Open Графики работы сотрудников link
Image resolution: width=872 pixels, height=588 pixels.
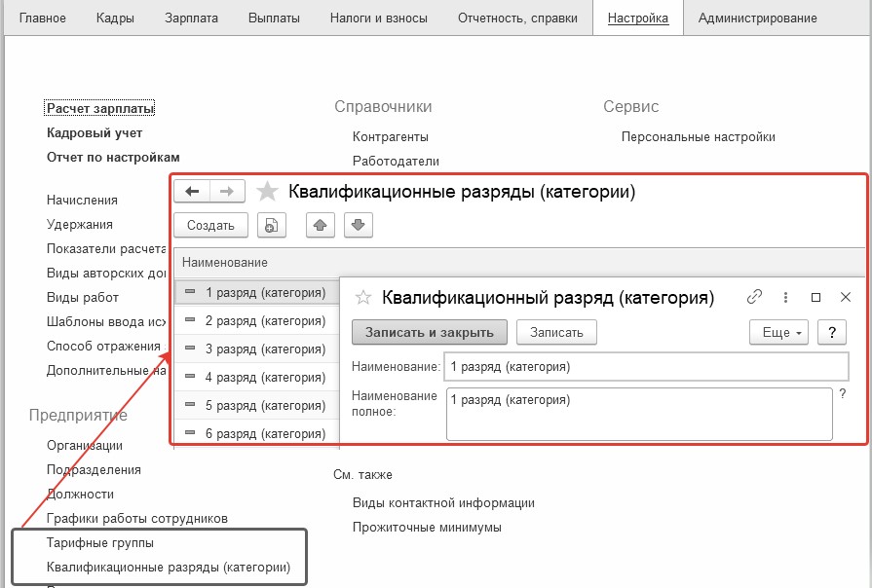[x=137, y=519]
